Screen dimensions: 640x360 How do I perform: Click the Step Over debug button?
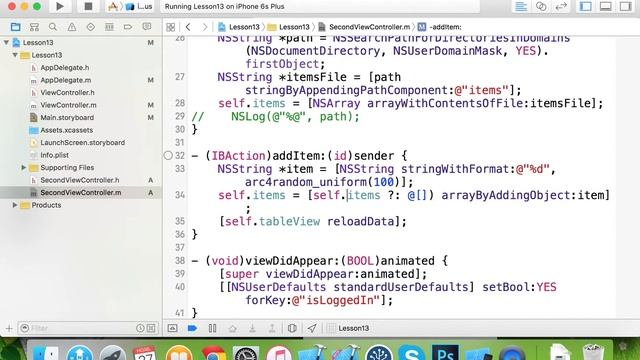point(232,328)
